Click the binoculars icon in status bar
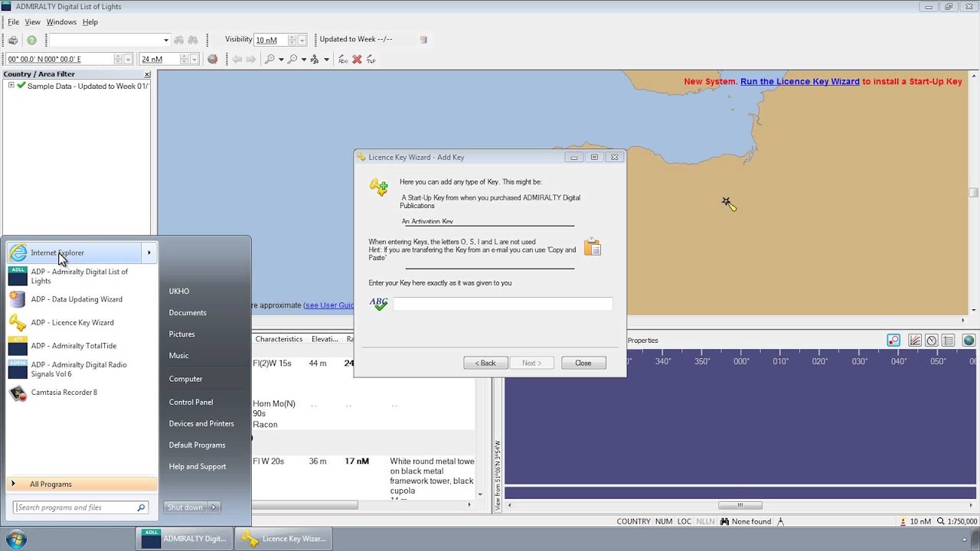Viewport: 980px width, 551px height. tap(724, 522)
